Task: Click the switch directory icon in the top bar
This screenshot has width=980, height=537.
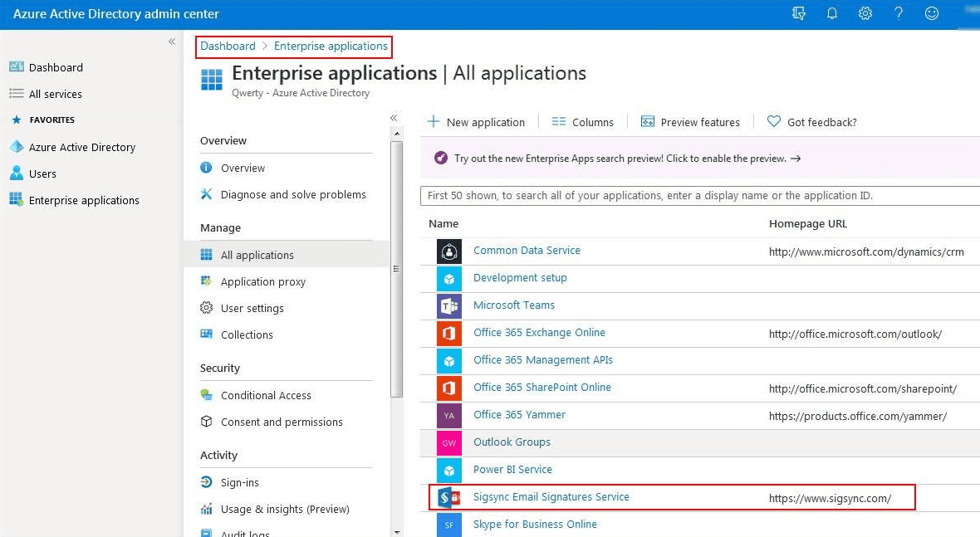Action: [x=799, y=13]
